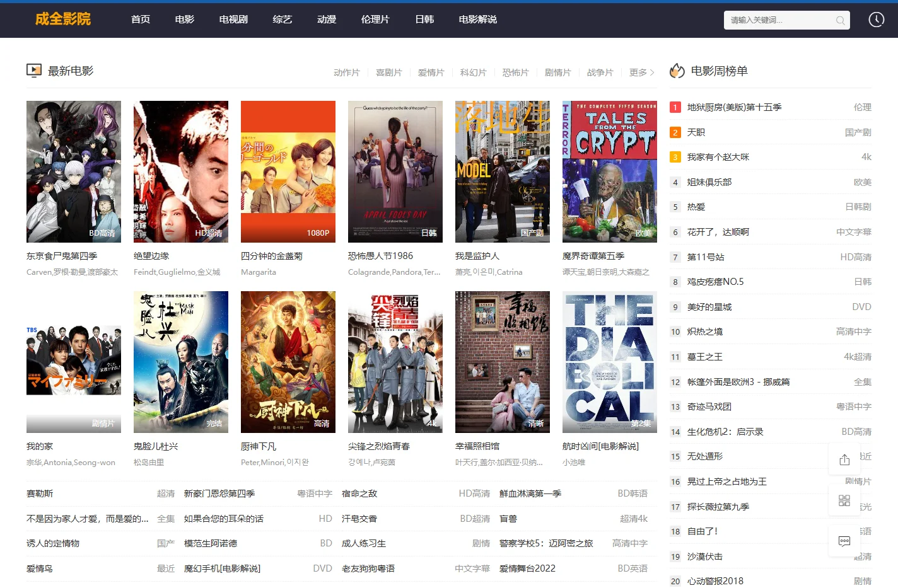The height and width of the screenshot is (588, 898).
Task: Open 鬼脸儿杜兴 poster thumbnail
Action: [181, 362]
